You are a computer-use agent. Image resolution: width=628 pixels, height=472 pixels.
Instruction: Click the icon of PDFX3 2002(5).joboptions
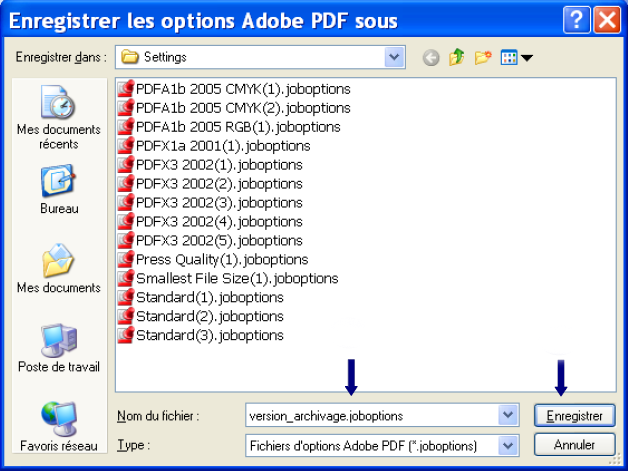(x=126, y=240)
